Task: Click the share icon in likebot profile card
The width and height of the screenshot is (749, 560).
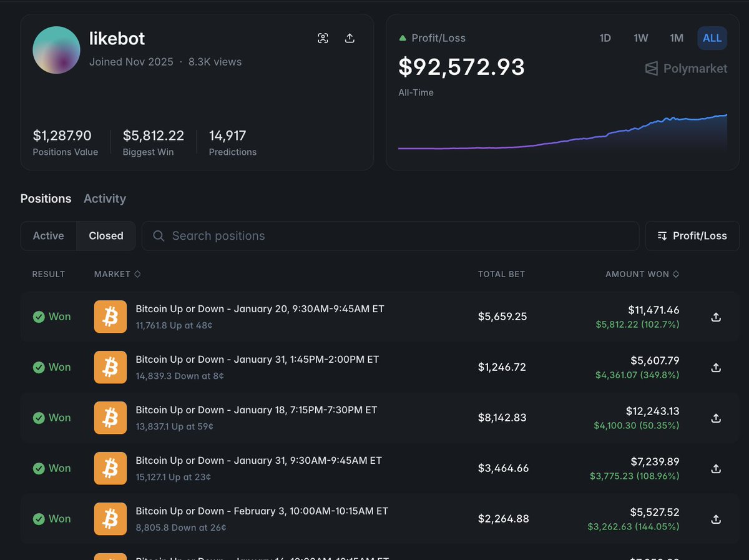Action: (x=350, y=38)
